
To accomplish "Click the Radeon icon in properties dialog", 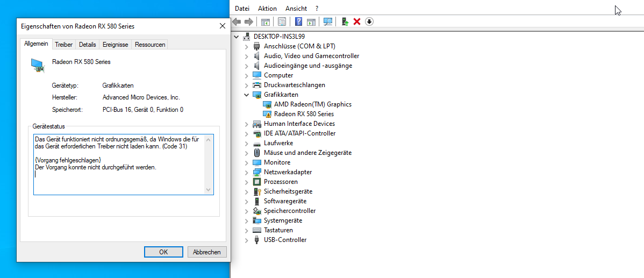I will pyautogui.click(x=38, y=65).
